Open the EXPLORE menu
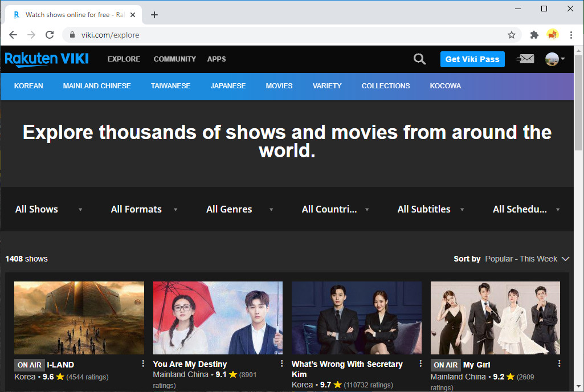 [124, 59]
